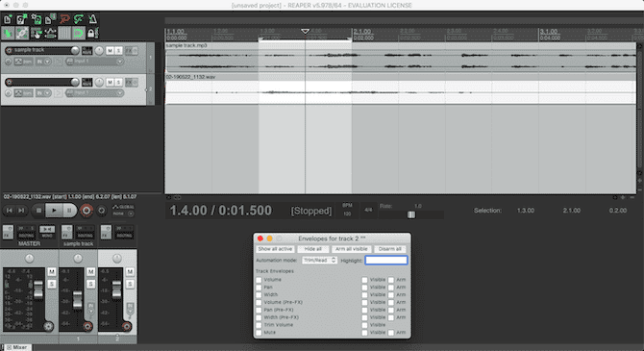Enable the Mute envelope checkbox

point(259,333)
